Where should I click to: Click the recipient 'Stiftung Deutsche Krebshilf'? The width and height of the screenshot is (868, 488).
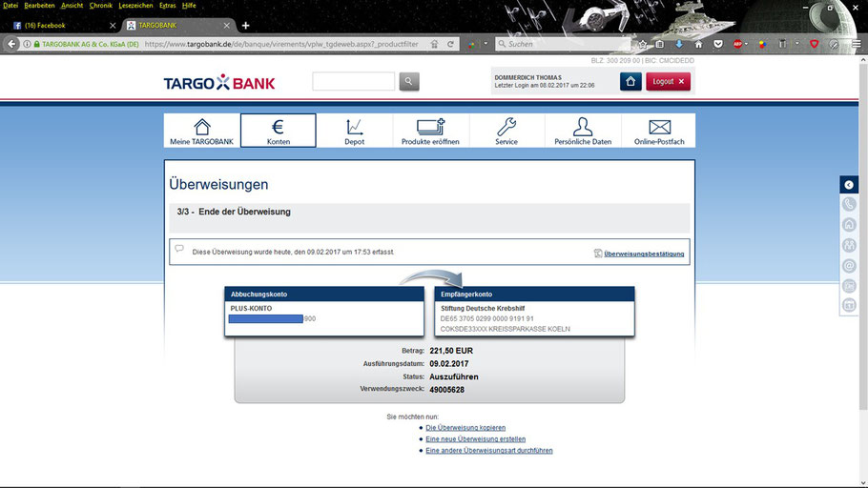click(x=483, y=309)
